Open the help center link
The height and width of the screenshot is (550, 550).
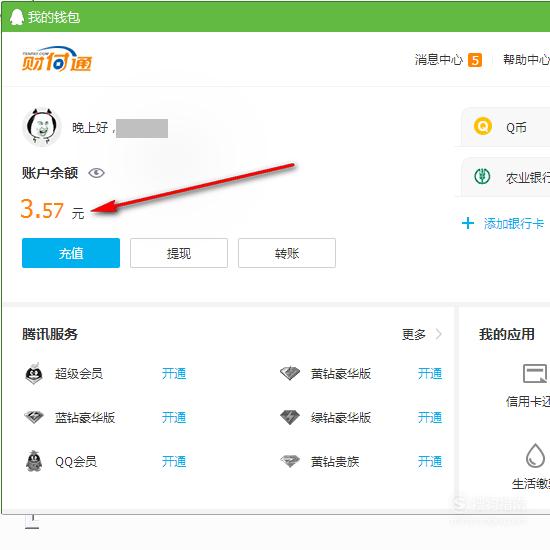(x=526, y=60)
